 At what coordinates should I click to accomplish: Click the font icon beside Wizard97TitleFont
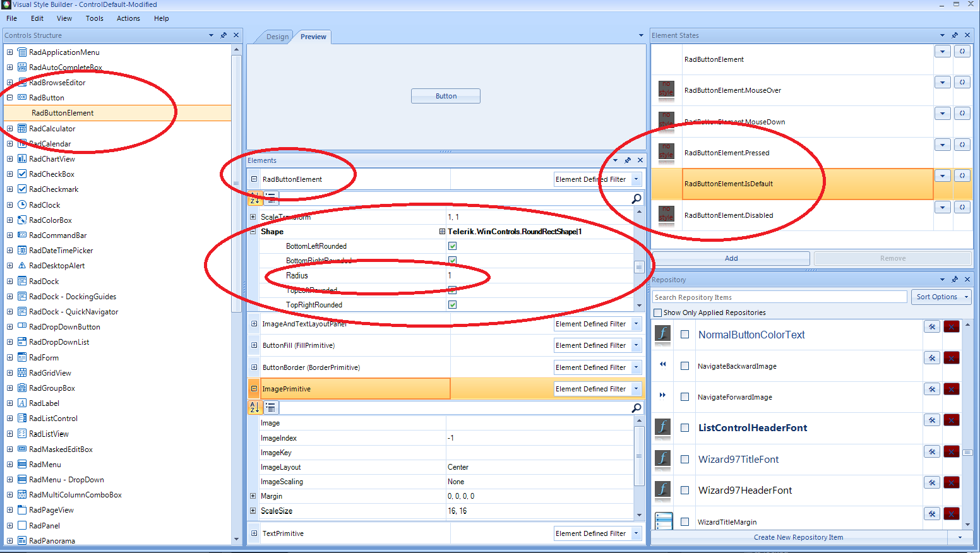click(662, 459)
